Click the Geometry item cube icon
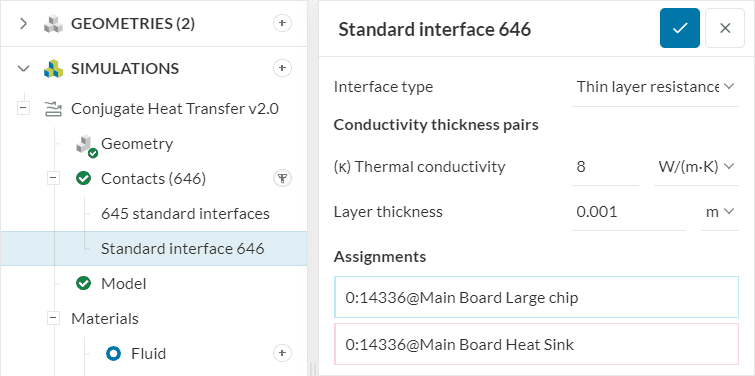Screen dimensions: 755x376 86,146
